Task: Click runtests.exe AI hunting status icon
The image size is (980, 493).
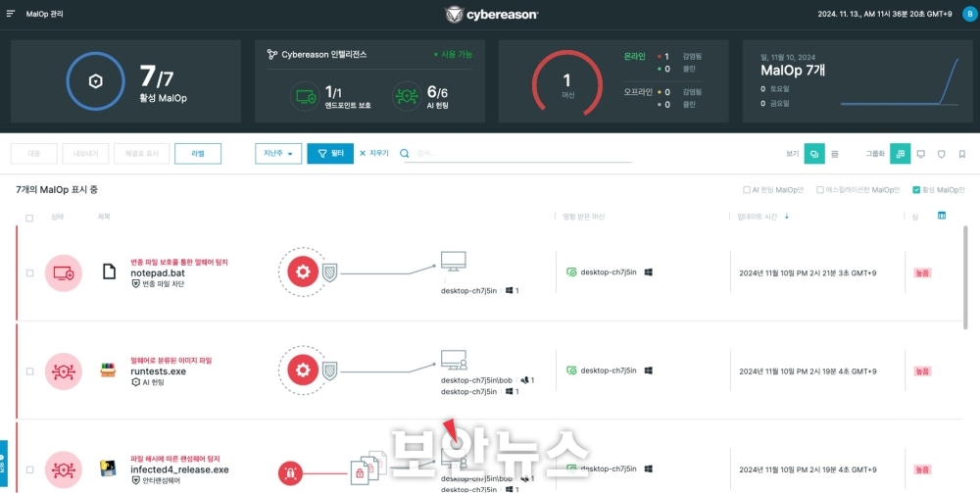Action: [63, 371]
